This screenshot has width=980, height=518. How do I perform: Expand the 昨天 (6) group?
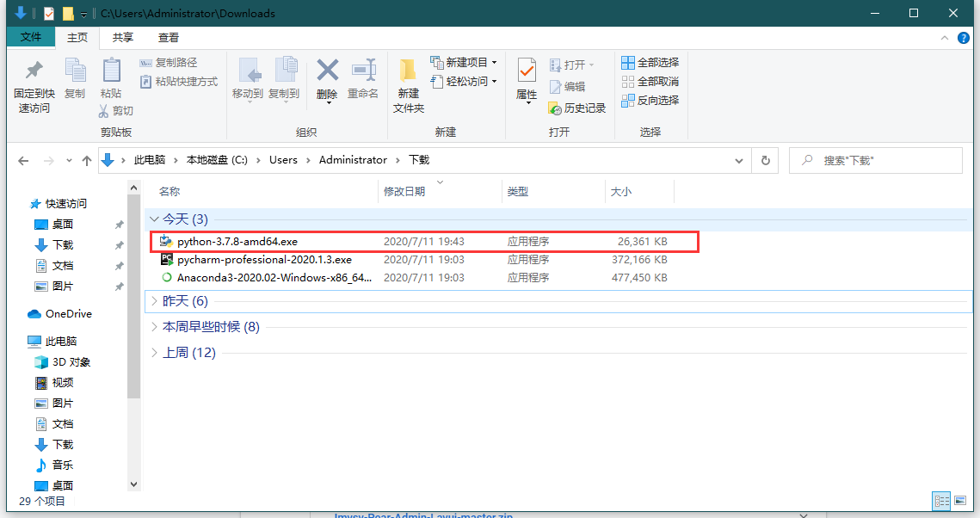pos(154,301)
